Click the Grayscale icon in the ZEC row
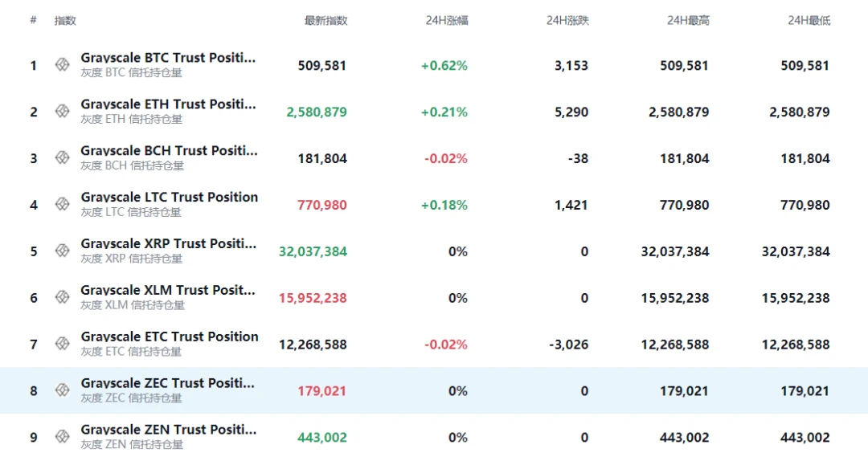Image resolution: width=868 pixels, height=457 pixels. pos(62,391)
